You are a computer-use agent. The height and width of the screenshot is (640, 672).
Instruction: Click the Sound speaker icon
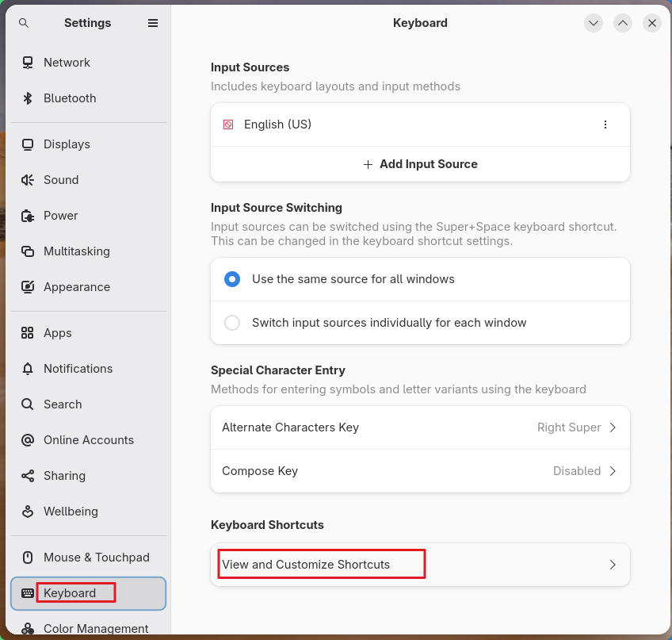pyautogui.click(x=28, y=180)
